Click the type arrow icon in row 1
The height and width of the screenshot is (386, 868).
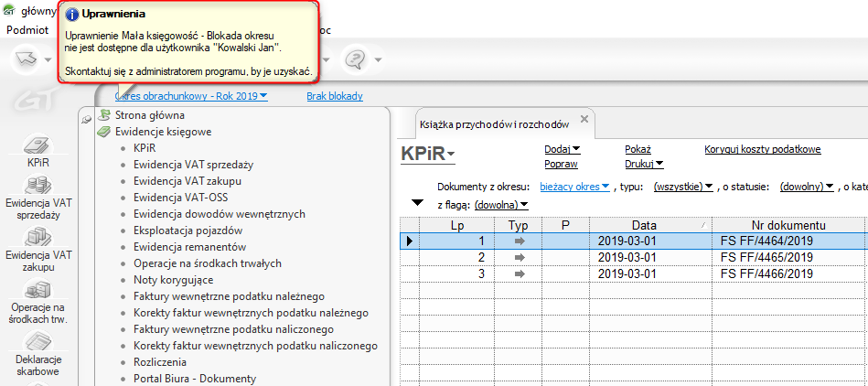click(x=519, y=241)
